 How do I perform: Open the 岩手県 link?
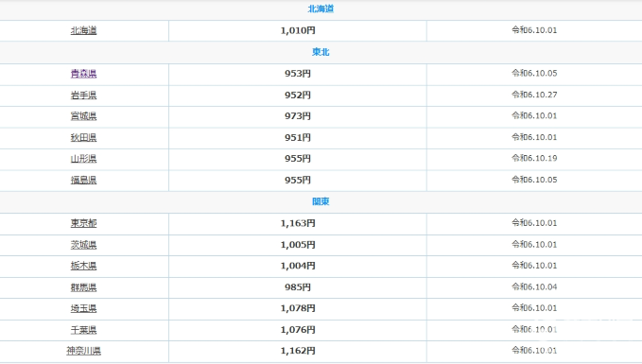point(83,95)
